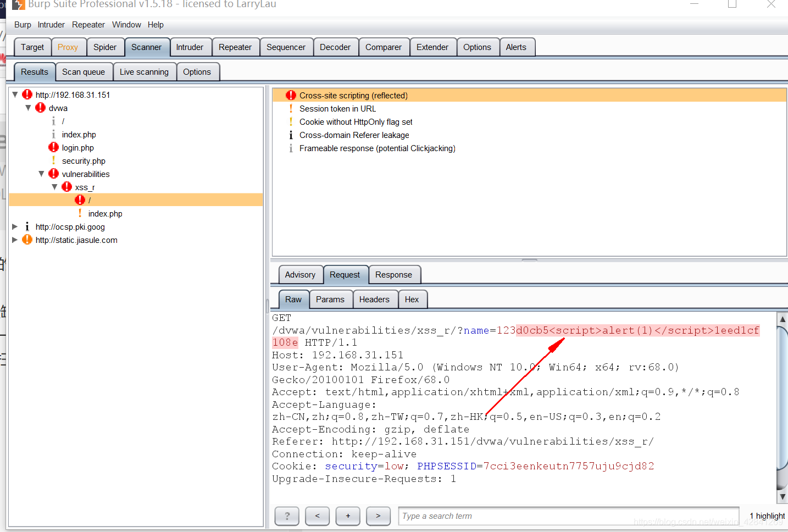Click red icon of Cross-site scripting issue

tap(291, 95)
